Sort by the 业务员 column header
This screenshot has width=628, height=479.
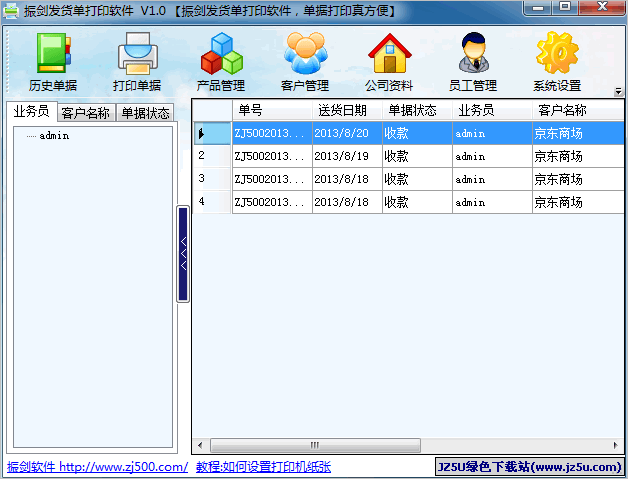click(492, 110)
